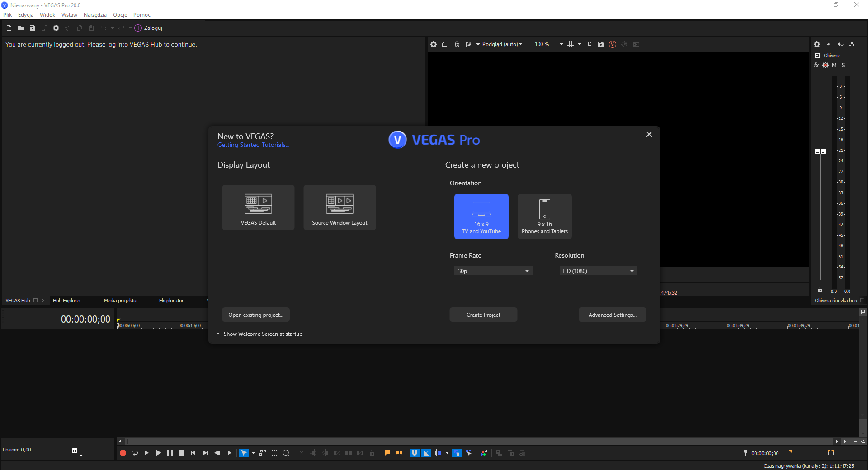Image resolution: width=868 pixels, height=470 pixels.
Task: Insert a marker with the orange flag
Action: (x=387, y=453)
